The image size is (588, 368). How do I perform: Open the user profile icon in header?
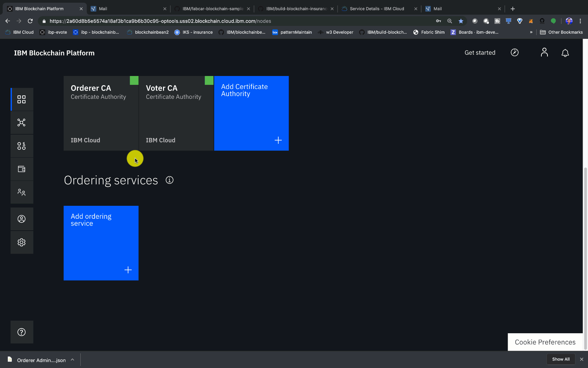(x=544, y=52)
